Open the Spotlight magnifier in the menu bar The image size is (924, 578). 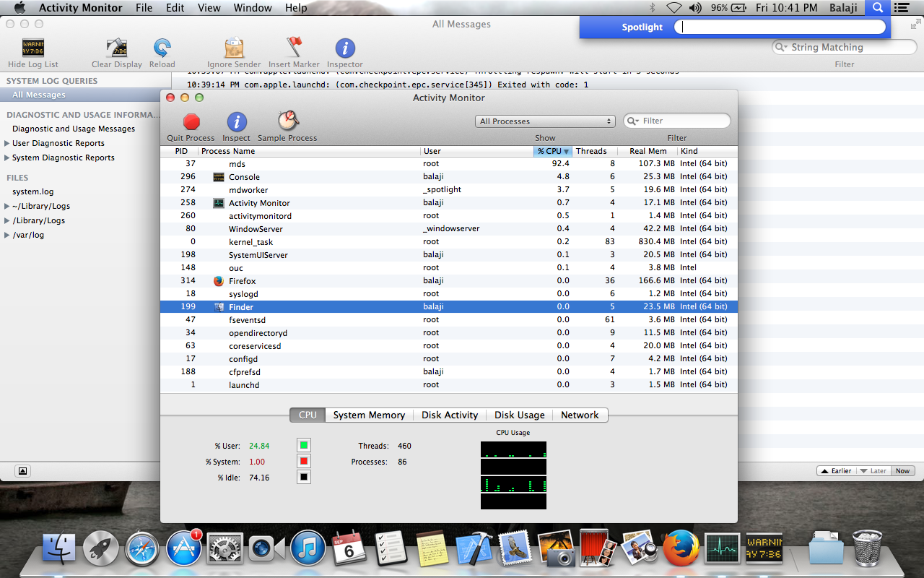tap(878, 8)
